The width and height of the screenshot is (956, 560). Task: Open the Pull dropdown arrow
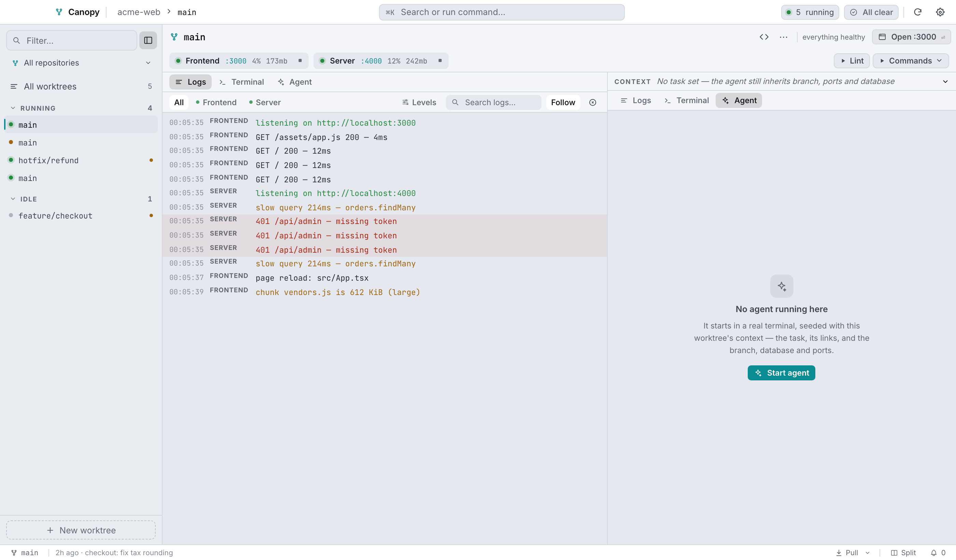pos(868,553)
